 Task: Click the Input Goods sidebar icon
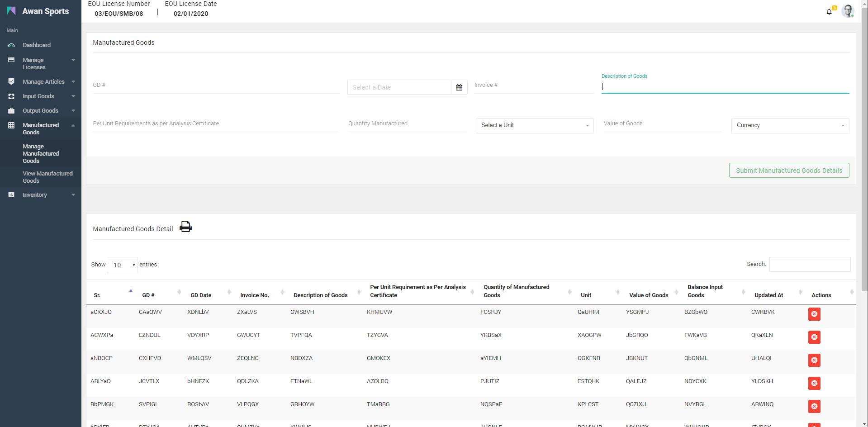(x=11, y=96)
